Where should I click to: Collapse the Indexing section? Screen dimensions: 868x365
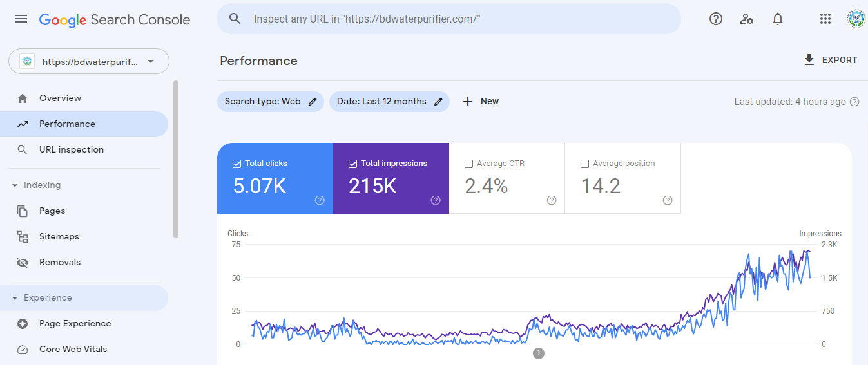pyautogui.click(x=15, y=185)
